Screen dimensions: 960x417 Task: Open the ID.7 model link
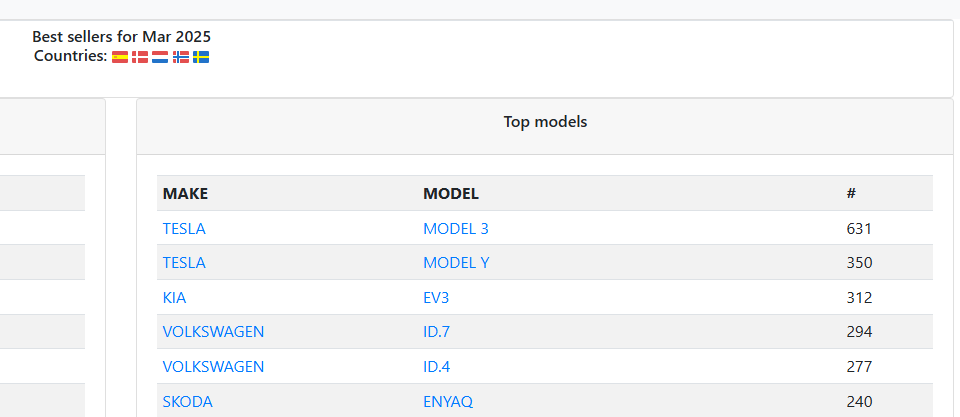[x=437, y=332]
